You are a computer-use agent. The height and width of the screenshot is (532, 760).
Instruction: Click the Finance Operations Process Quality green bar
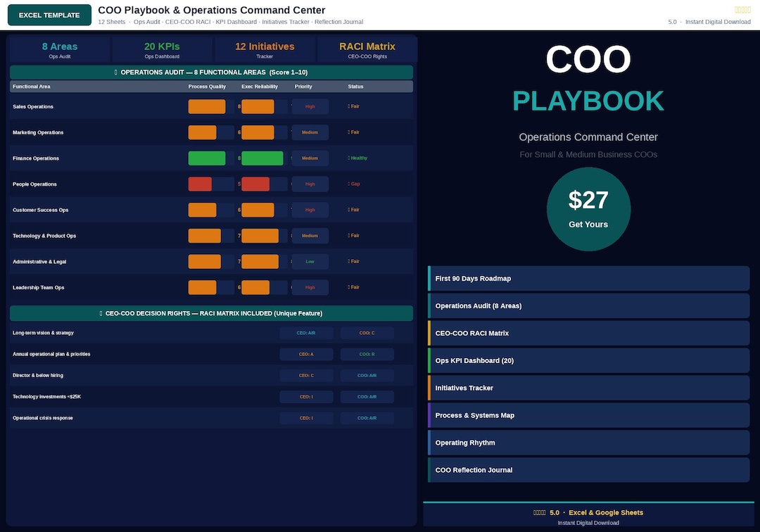pyautogui.click(x=207, y=158)
